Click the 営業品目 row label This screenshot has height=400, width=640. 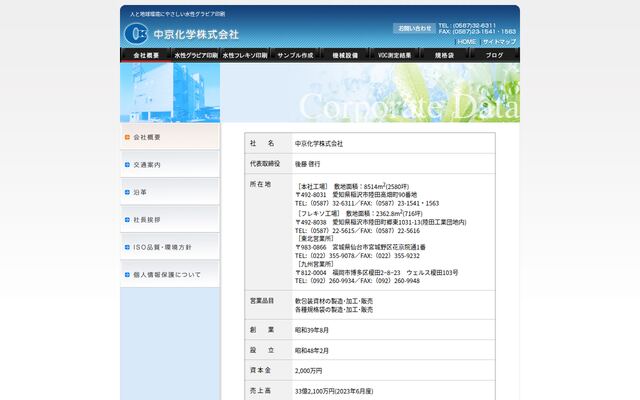(x=262, y=301)
